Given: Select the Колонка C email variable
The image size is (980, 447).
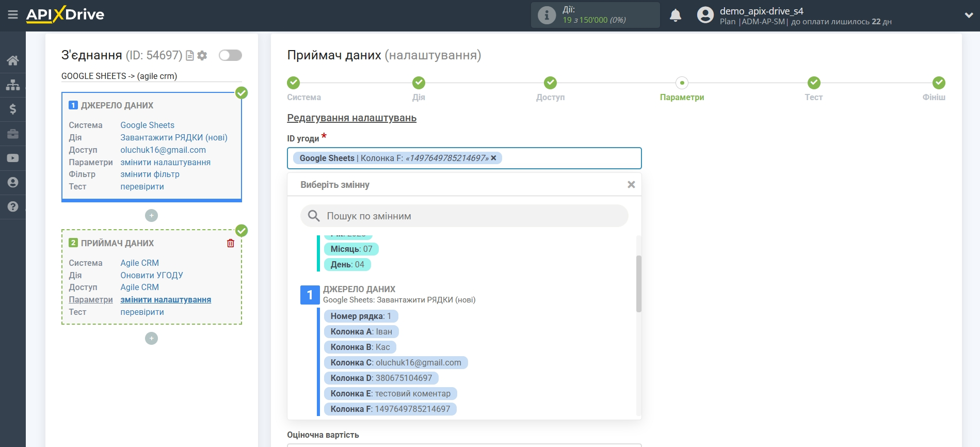Looking at the screenshot, I should point(396,362).
